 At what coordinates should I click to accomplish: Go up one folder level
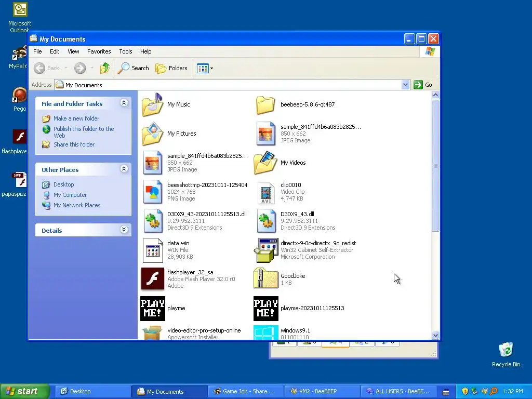[x=105, y=68]
